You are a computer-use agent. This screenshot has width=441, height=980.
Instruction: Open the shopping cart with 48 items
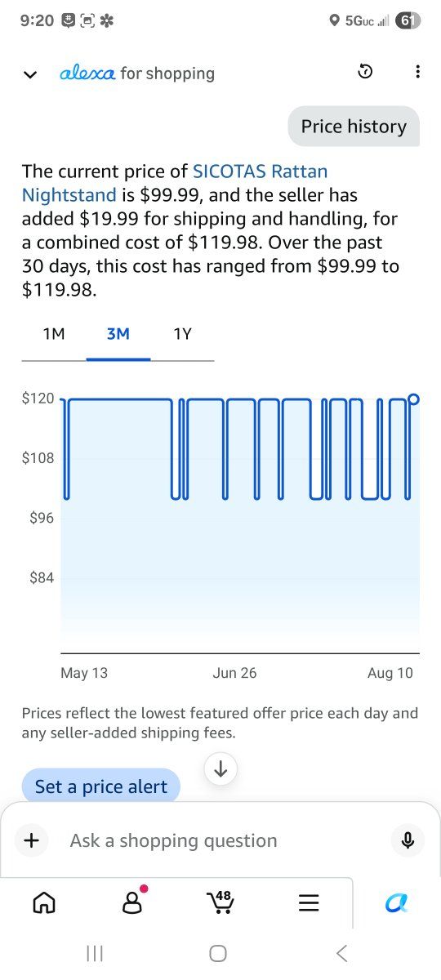pos(220,902)
